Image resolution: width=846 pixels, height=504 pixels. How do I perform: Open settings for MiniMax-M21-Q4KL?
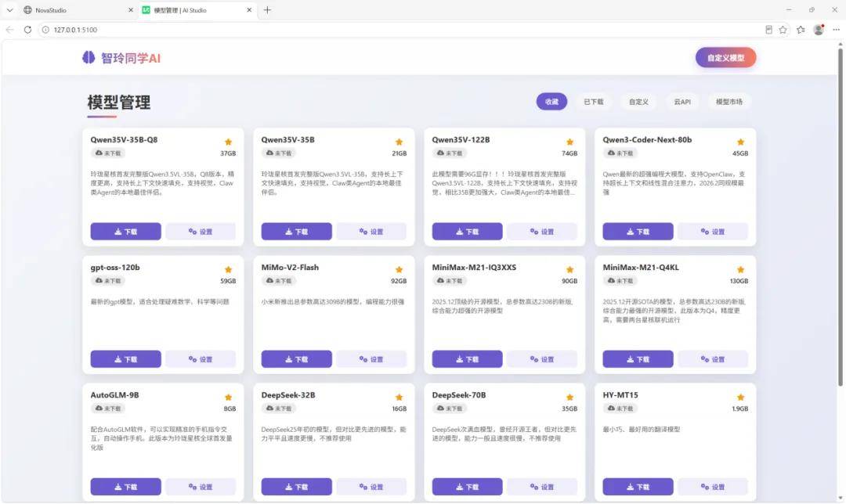[713, 359]
